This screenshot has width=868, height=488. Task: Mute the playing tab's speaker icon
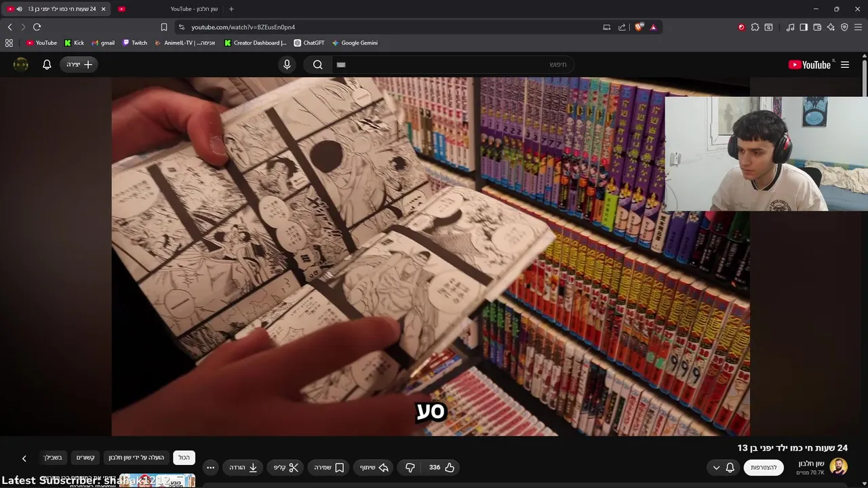(19, 9)
